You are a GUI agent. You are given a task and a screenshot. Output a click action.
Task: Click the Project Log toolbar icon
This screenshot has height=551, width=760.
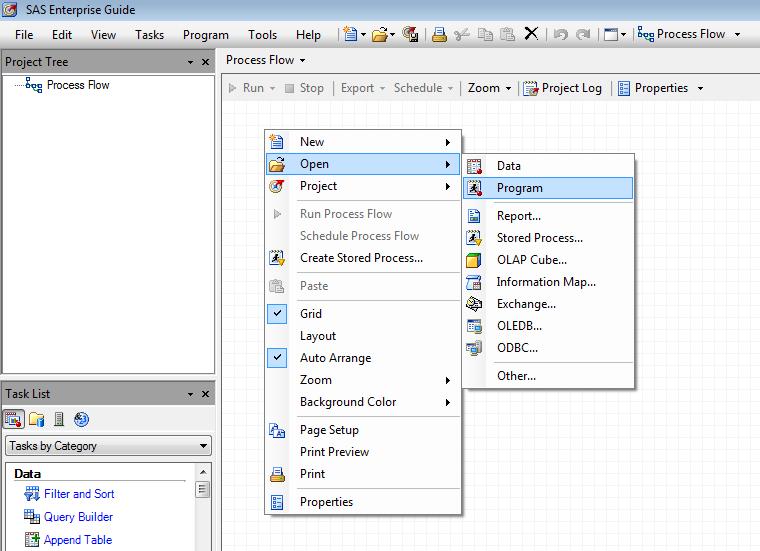(x=530, y=88)
